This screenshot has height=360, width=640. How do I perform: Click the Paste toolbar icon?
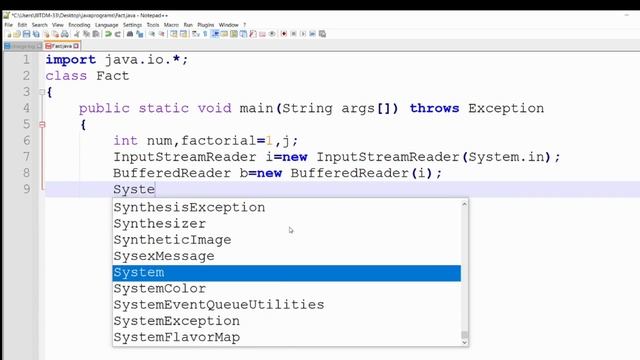tap(96, 34)
